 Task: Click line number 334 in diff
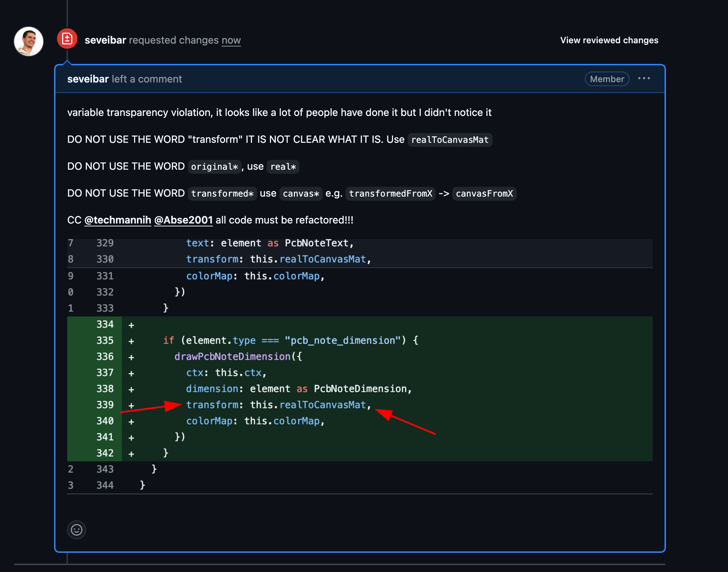105,324
